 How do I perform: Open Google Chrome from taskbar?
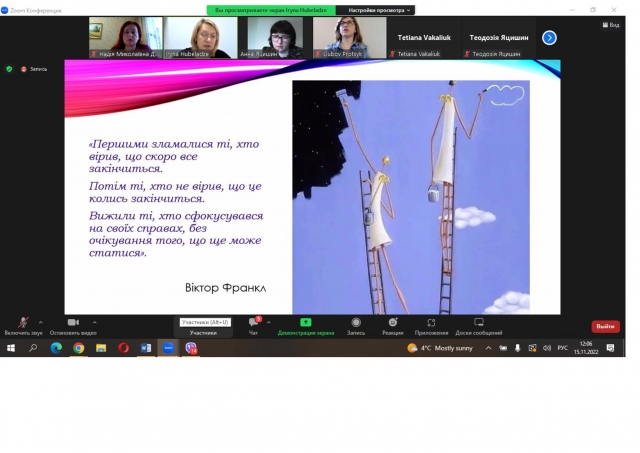[x=79, y=348]
